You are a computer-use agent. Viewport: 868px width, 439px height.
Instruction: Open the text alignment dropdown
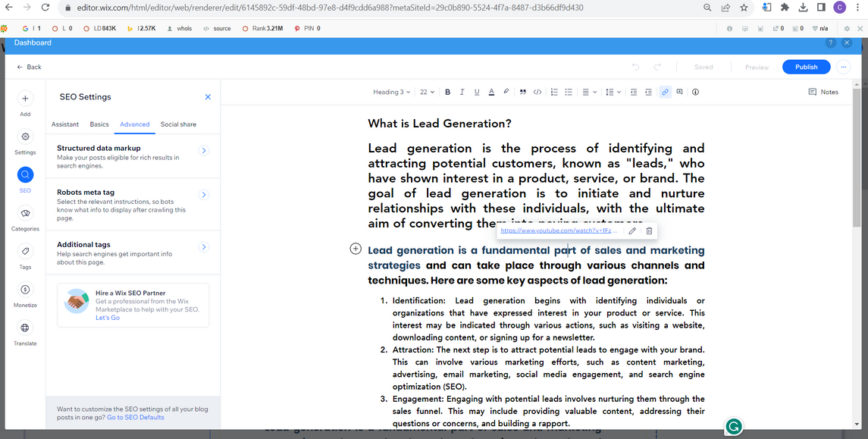point(589,92)
